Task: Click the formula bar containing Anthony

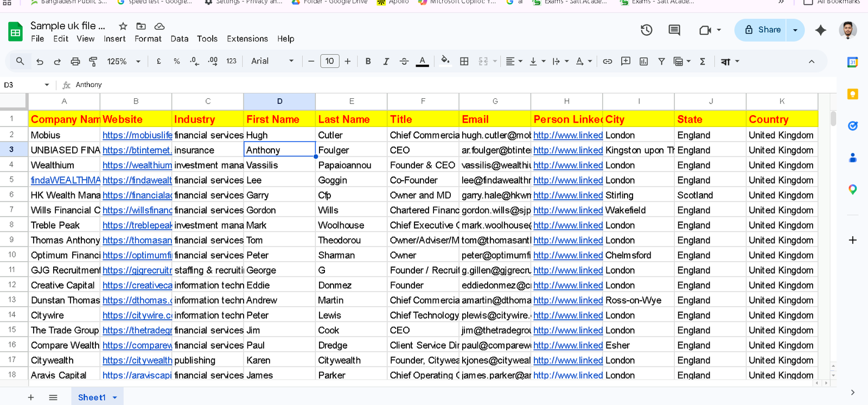Action: [x=454, y=85]
